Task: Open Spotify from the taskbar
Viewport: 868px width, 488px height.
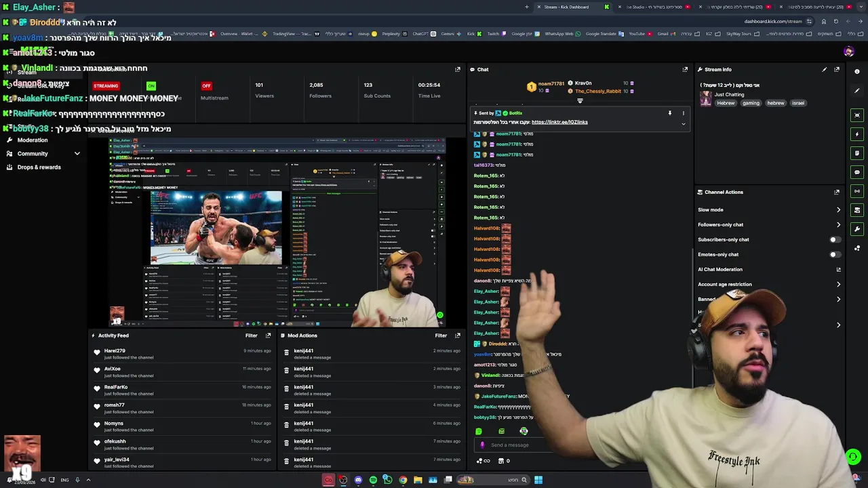Action: coord(373,480)
